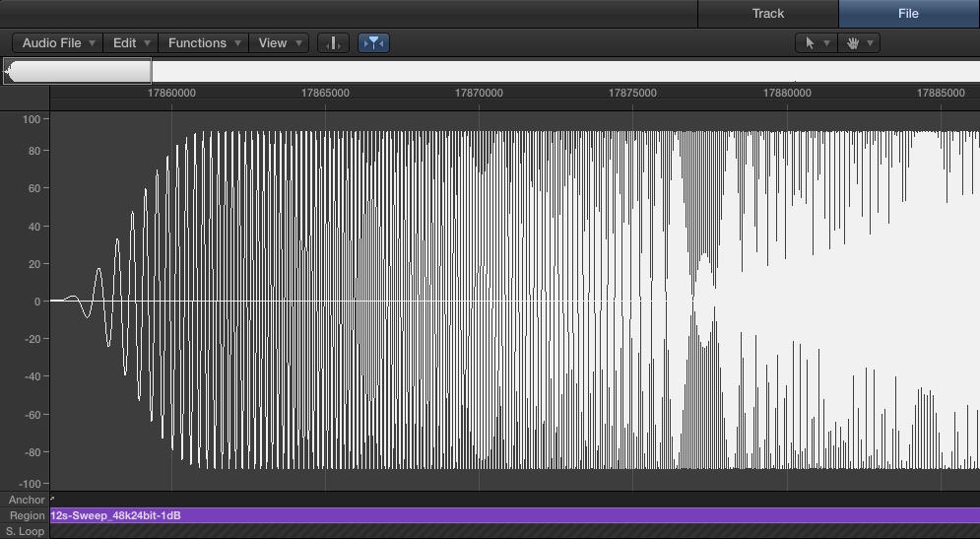Screen dimensions: 980x539
Task: Open the View menu
Action: 280,43
